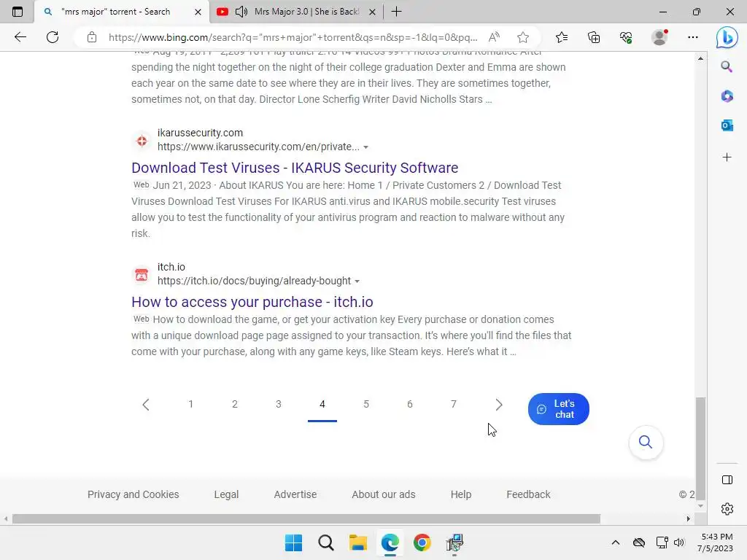Open the Feedback footer link
747x560 pixels.
[x=528, y=494]
